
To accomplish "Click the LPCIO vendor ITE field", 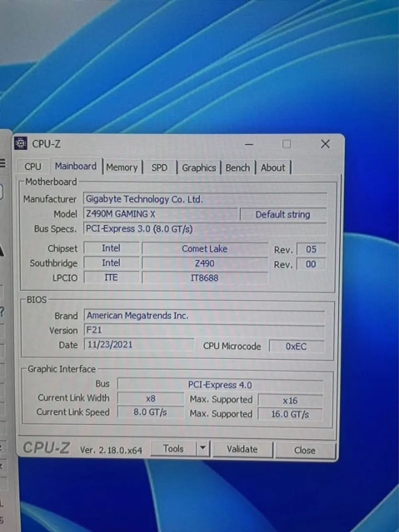I will (111, 277).
